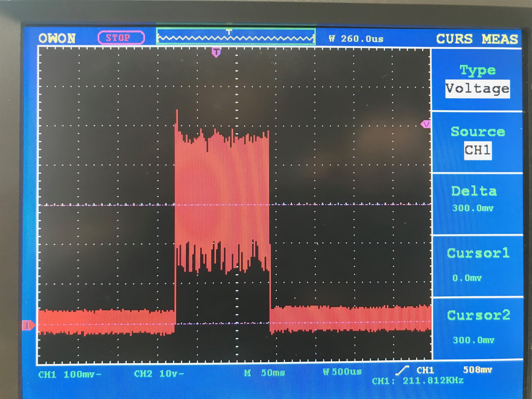
Task: Click the CH1 100mv scale readout
Action: point(70,374)
